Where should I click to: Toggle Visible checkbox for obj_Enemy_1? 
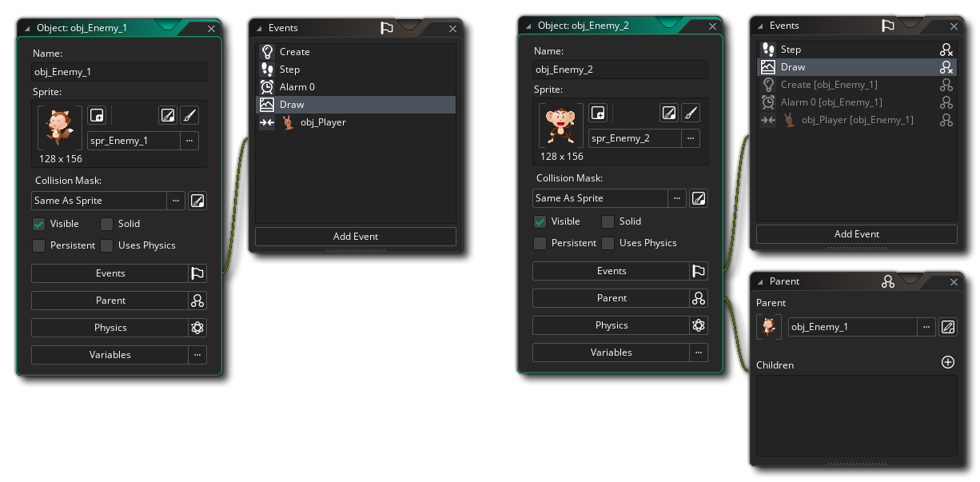[39, 224]
